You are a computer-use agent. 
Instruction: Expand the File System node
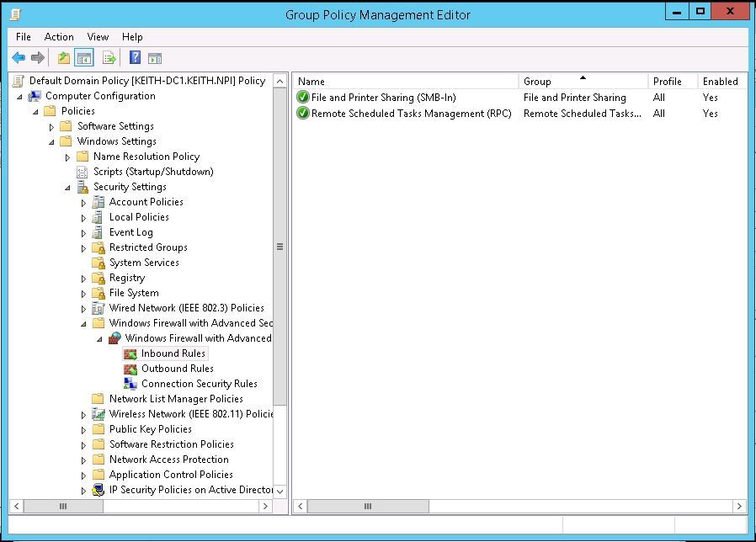[x=83, y=294]
